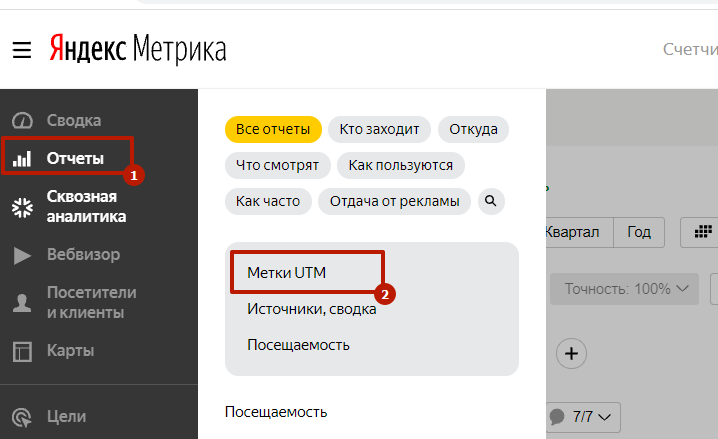Click the Отчеты bar chart icon
Viewport: 718px width, 439px height.
click(21, 158)
